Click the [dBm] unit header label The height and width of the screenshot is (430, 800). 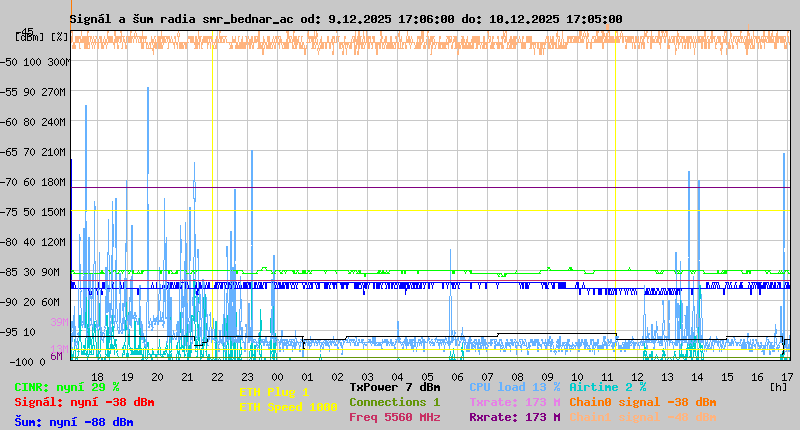click(30, 37)
